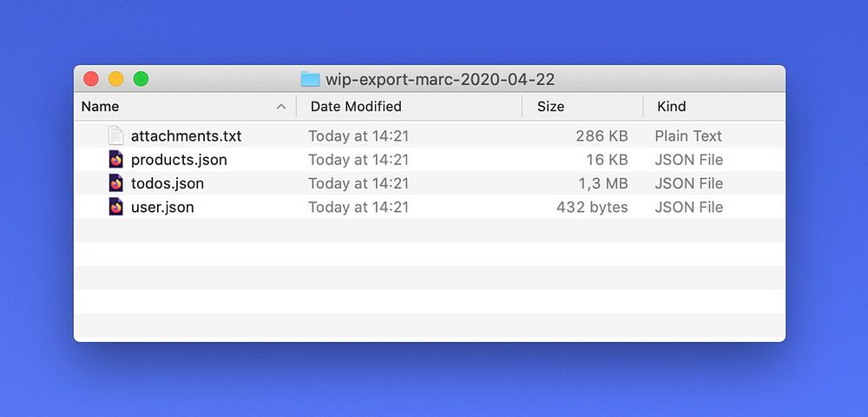Click the attachments.txt document icon
Screen dimensions: 868x417
[x=116, y=136]
